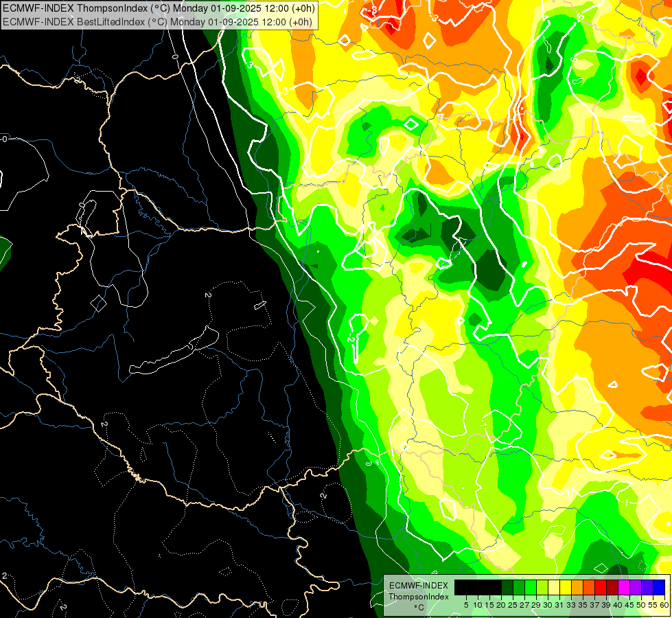672x618 pixels.
Task: Click the legend tick value 27
Action: coord(524,605)
